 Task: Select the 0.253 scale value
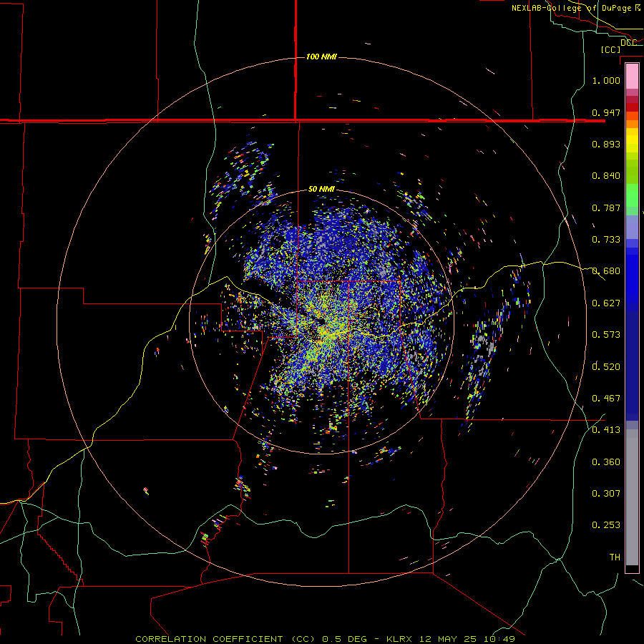tap(606, 525)
